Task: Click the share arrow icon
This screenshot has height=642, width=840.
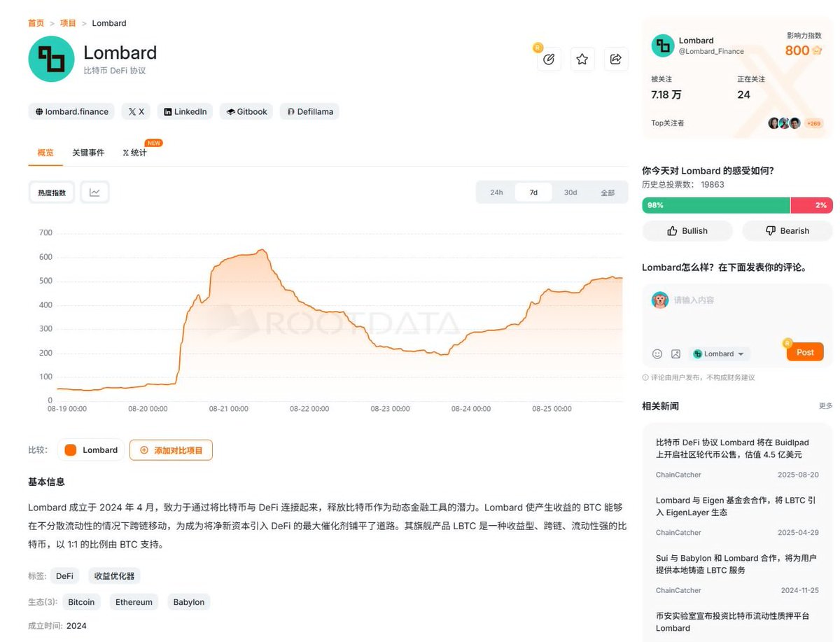Action: (x=616, y=60)
